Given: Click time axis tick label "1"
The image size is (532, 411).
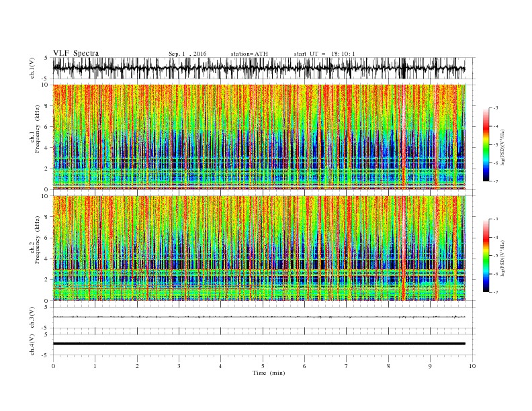Looking at the screenshot, I should 95,366.
